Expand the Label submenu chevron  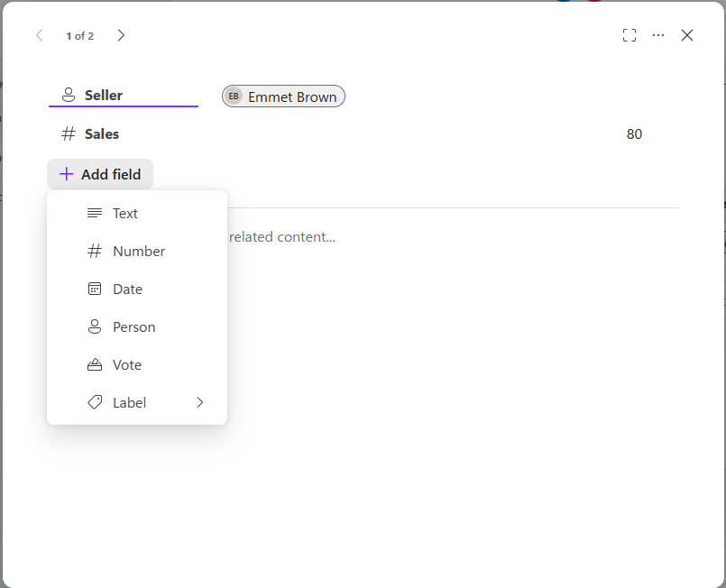[x=200, y=403]
